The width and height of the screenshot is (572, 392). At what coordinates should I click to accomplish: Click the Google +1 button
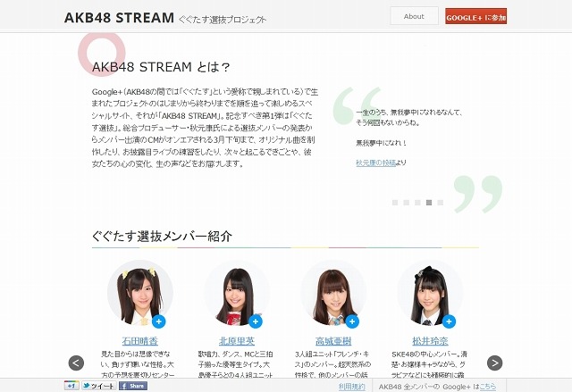pos(71,386)
